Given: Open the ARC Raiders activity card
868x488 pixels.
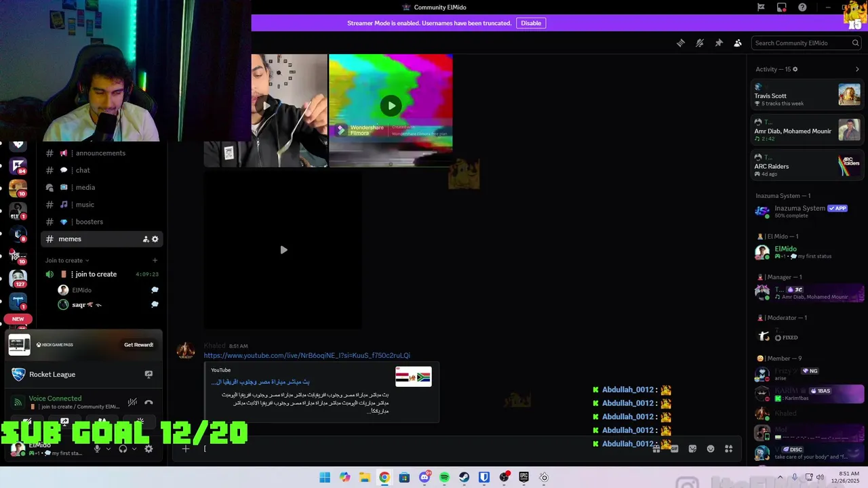Looking at the screenshot, I should (807, 165).
